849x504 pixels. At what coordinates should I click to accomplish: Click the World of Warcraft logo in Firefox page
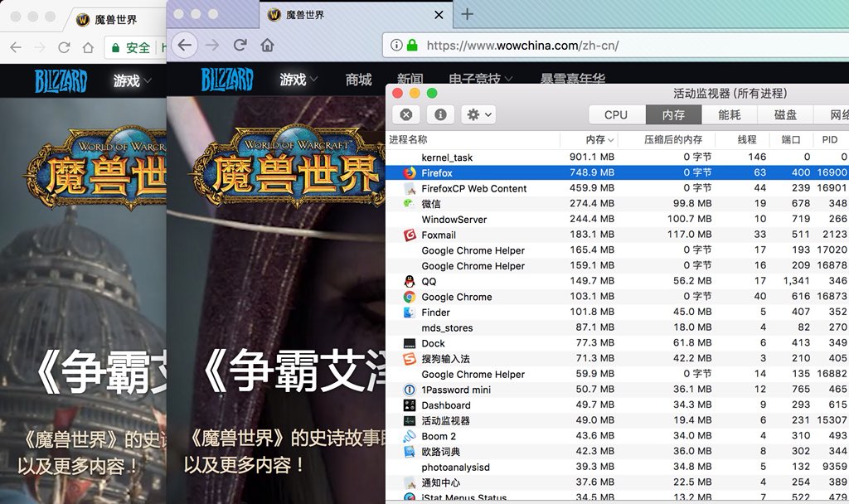click(288, 167)
